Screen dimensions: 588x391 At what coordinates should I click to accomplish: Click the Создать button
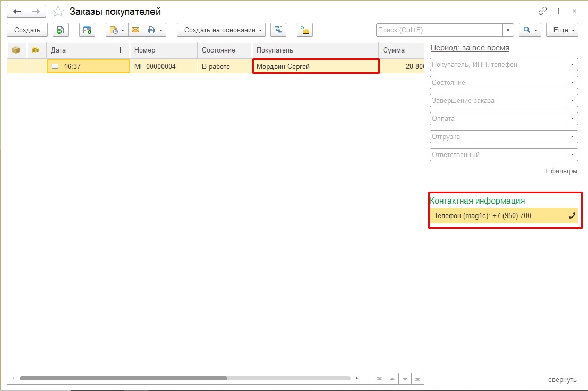[27, 30]
